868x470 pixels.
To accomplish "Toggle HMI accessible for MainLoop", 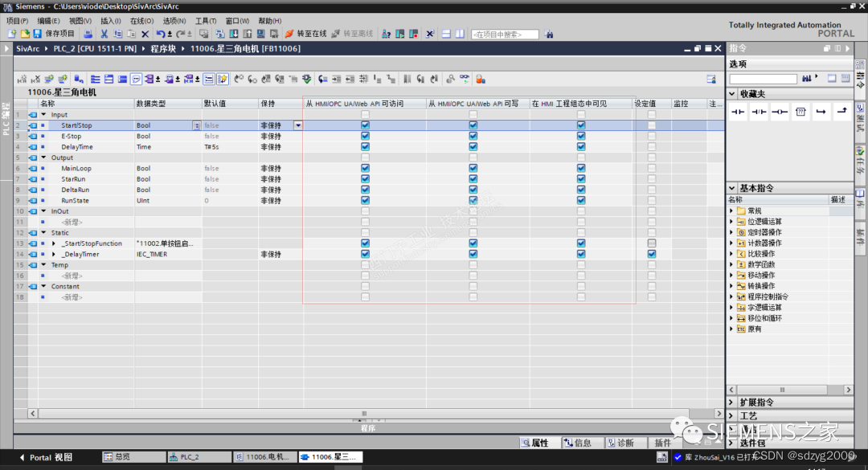I will (x=365, y=168).
